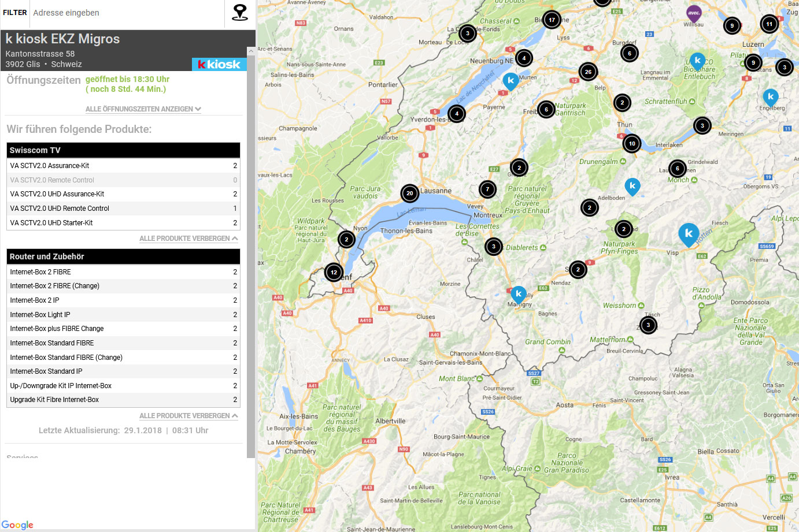Open the cluster marker 26 at Bern

[x=588, y=72]
